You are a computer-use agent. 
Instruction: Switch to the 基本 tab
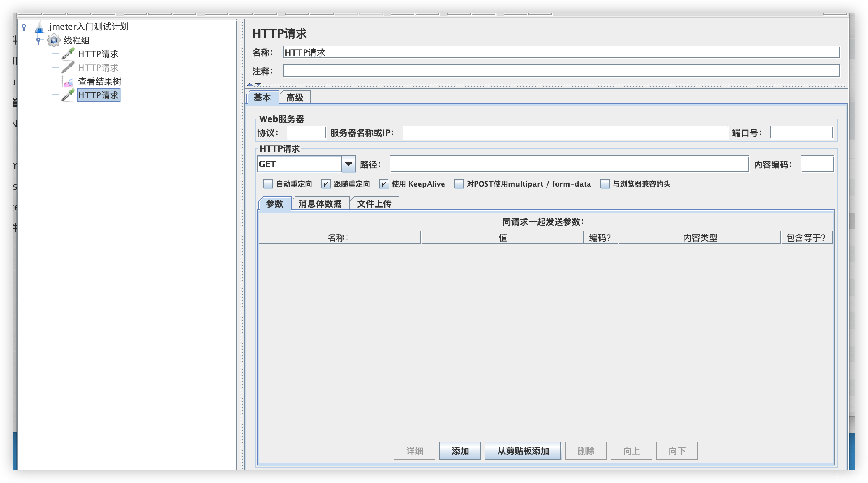262,97
